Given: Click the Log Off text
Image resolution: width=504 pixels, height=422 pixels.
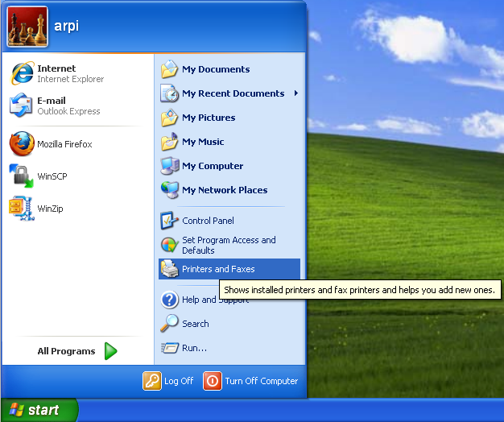Looking at the screenshot, I should pos(179,381).
